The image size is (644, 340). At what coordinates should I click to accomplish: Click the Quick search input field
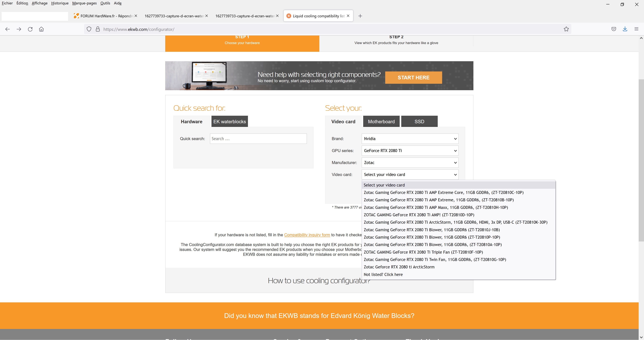coord(258,139)
